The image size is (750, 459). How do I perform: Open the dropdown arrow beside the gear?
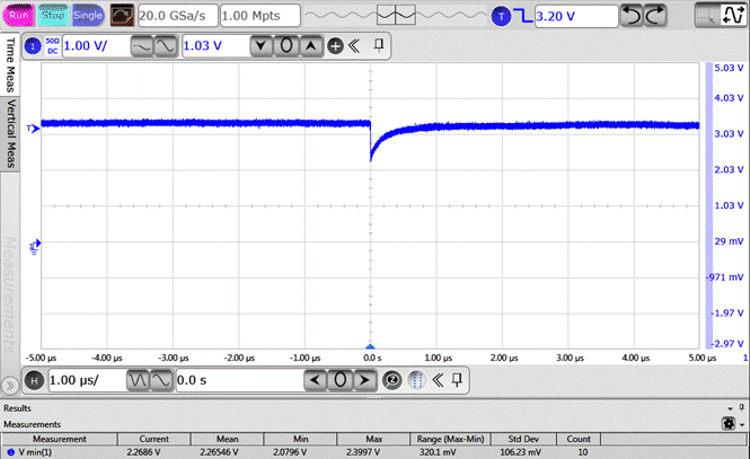(x=742, y=425)
